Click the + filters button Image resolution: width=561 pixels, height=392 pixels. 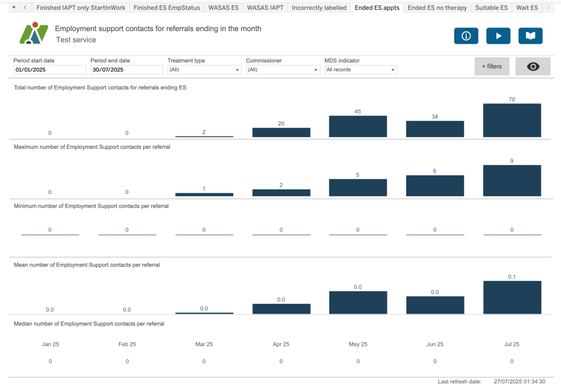pos(491,66)
